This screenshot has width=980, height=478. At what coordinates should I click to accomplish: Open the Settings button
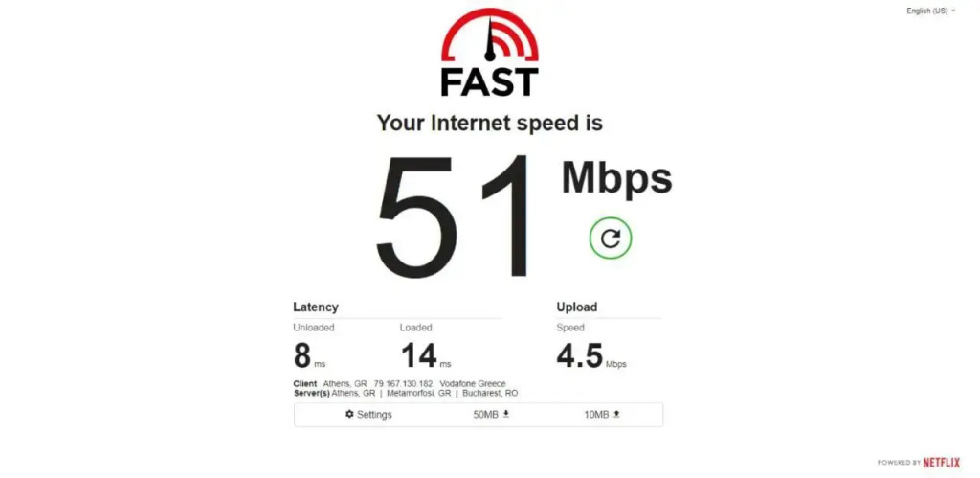(368, 414)
